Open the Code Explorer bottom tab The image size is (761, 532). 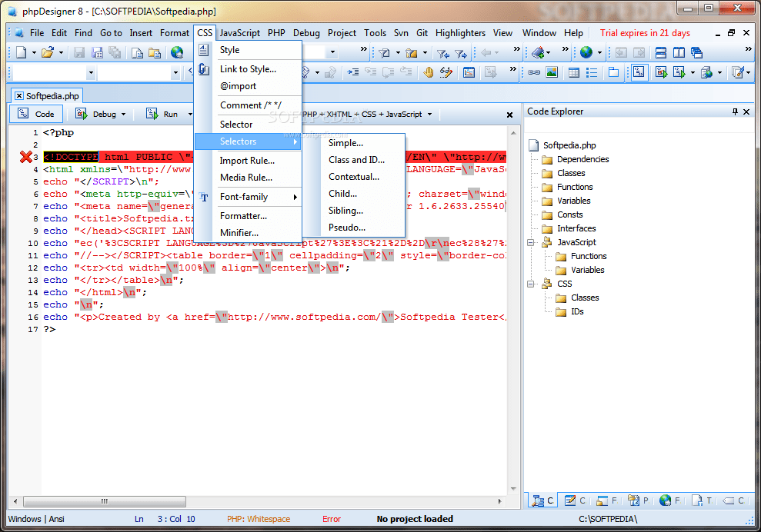click(542, 500)
